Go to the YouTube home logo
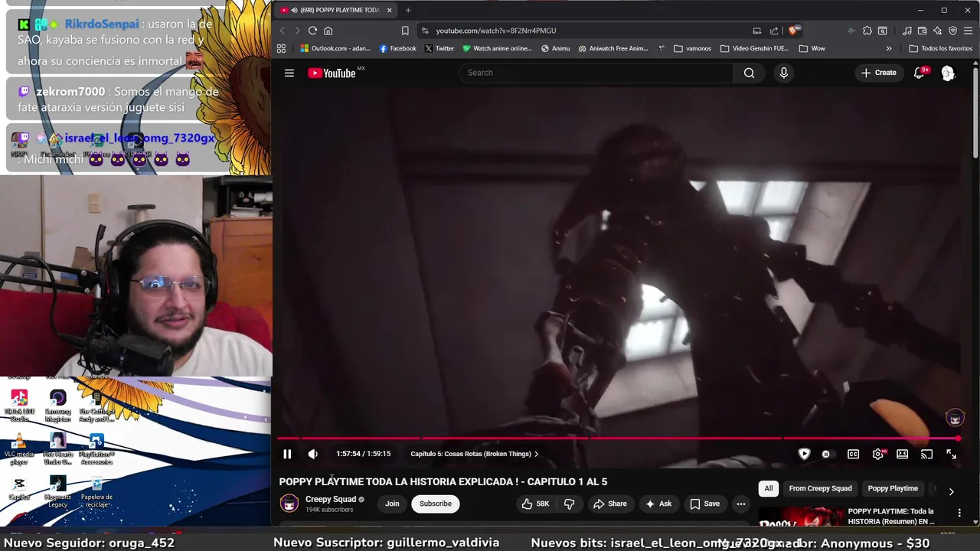The height and width of the screenshot is (551, 980). click(332, 73)
